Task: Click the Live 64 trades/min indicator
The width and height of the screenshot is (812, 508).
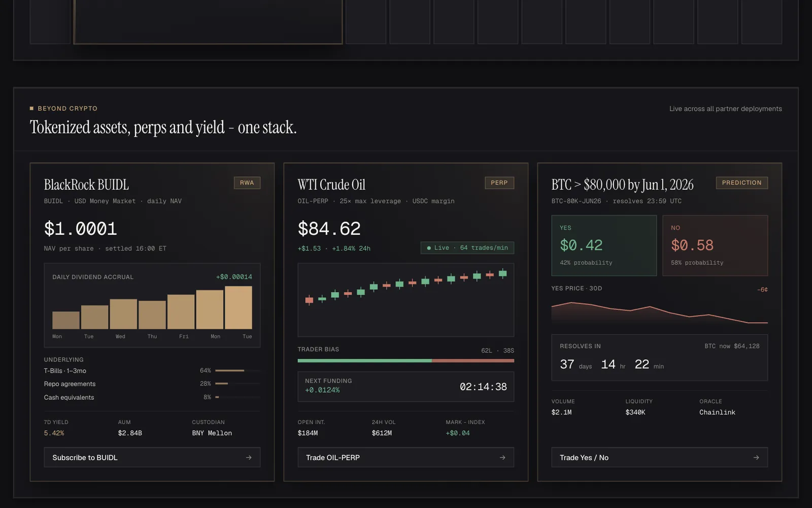Action: point(467,248)
